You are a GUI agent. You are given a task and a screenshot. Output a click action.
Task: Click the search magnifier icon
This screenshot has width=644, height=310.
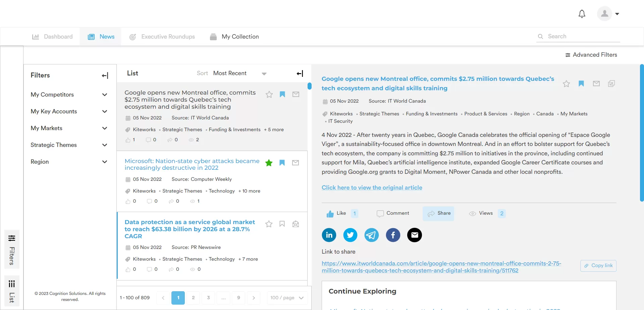(540, 36)
